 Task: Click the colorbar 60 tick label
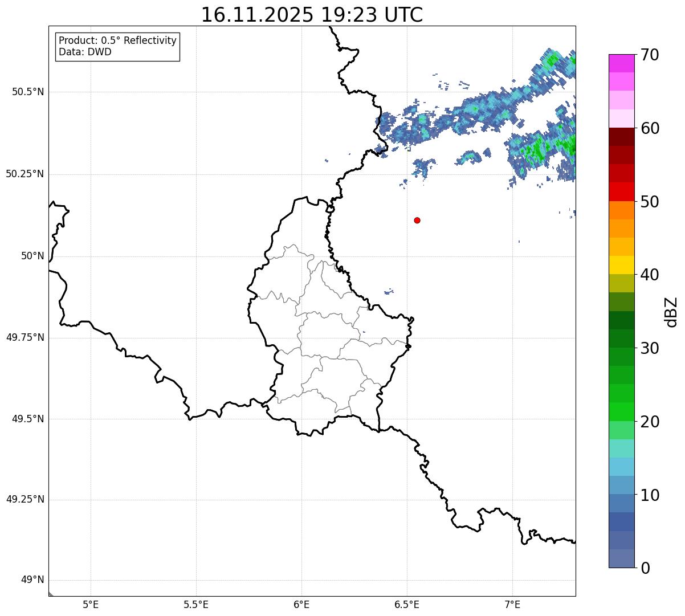click(650, 129)
